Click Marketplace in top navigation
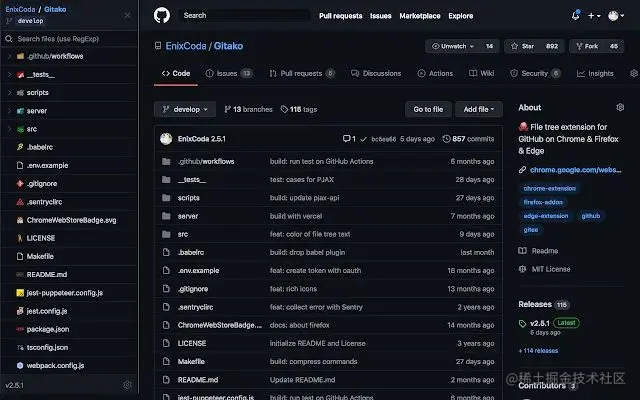This screenshot has width=640, height=400. [x=420, y=16]
